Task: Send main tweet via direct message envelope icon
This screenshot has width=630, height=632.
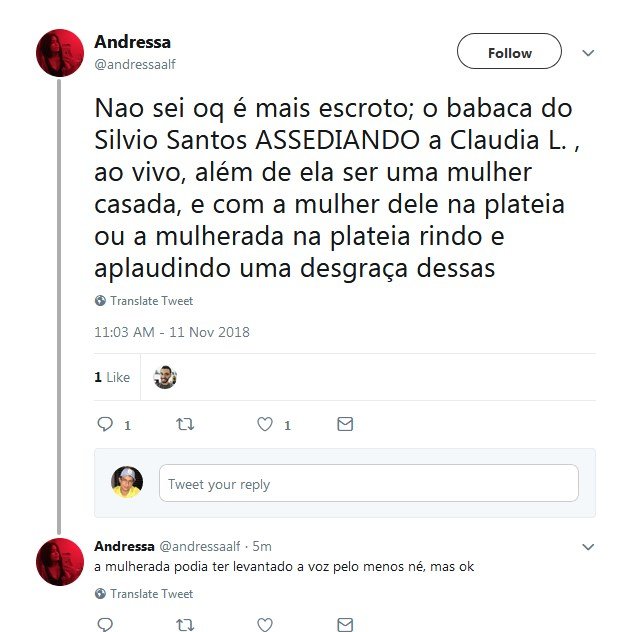Action: 345,424
